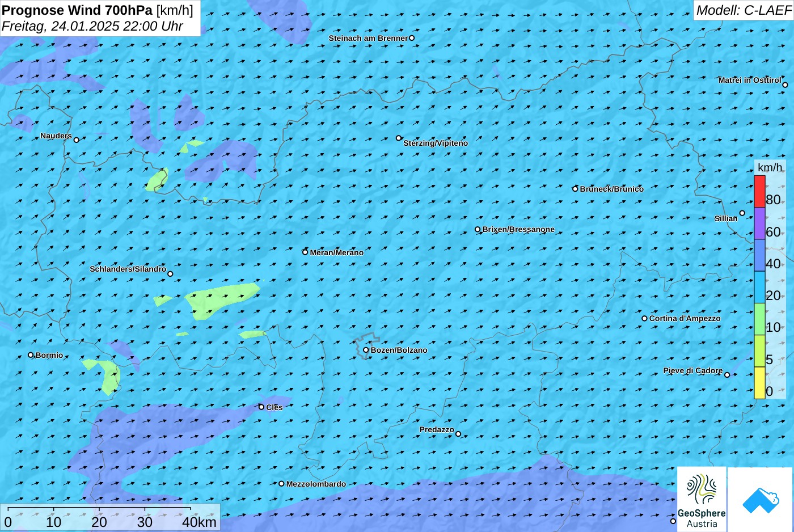Click the "Pieve di Cadore" place label

(x=693, y=370)
